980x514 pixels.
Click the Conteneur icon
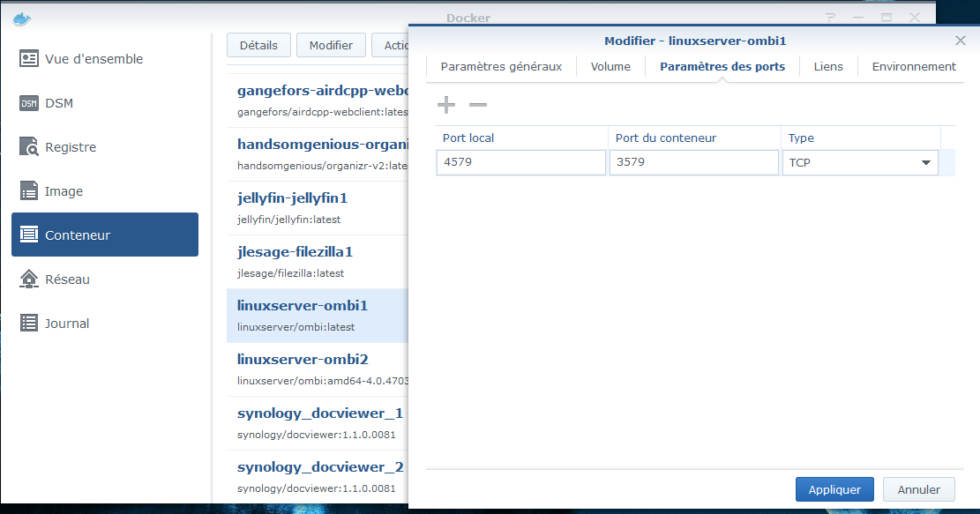tap(29, 235)
